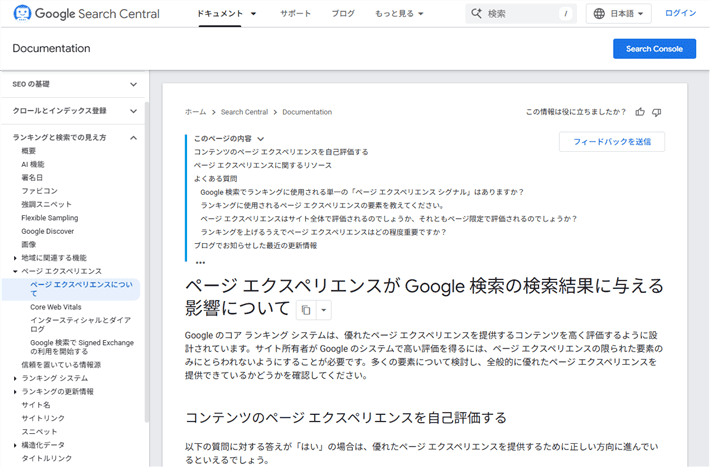Open タイトルリンク sidebar item
Viewport: 710px width, 467px height.
[47, 458]
